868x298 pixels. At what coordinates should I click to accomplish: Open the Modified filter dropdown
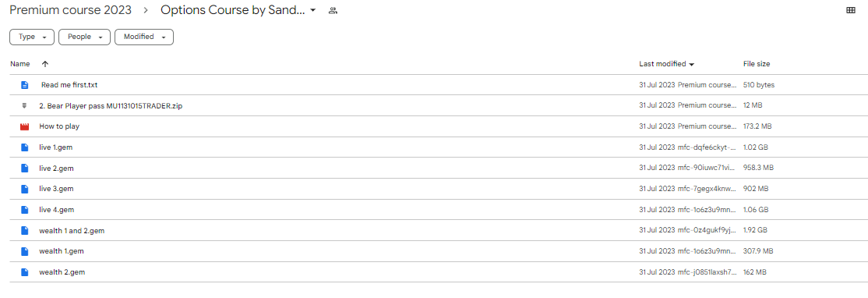point(144,37)
